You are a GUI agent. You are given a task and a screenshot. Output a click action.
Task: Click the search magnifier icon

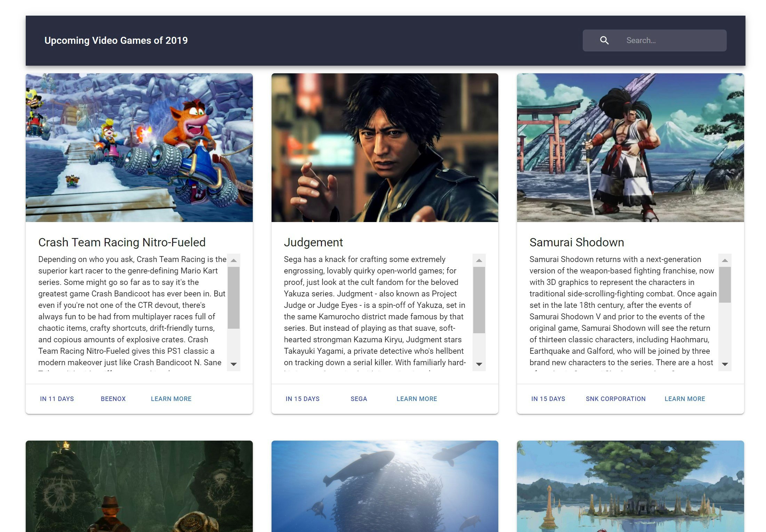(x=604, y=40)
